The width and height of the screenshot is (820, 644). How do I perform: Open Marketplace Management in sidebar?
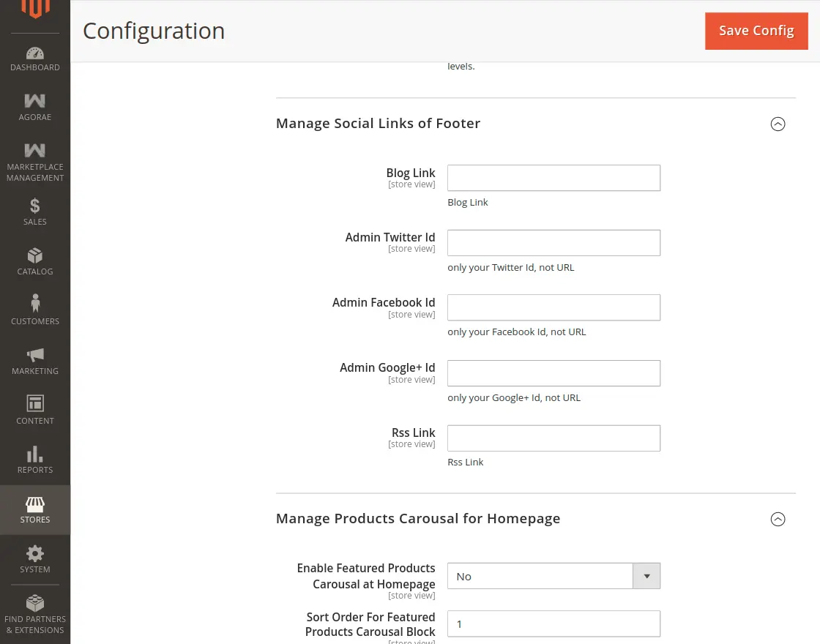[x=34, y=151]
